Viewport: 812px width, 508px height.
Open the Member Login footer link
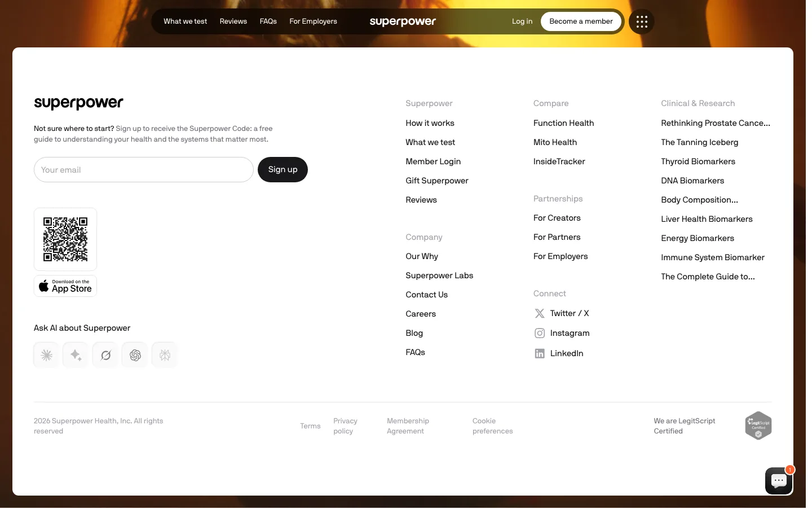pos(433,161)
